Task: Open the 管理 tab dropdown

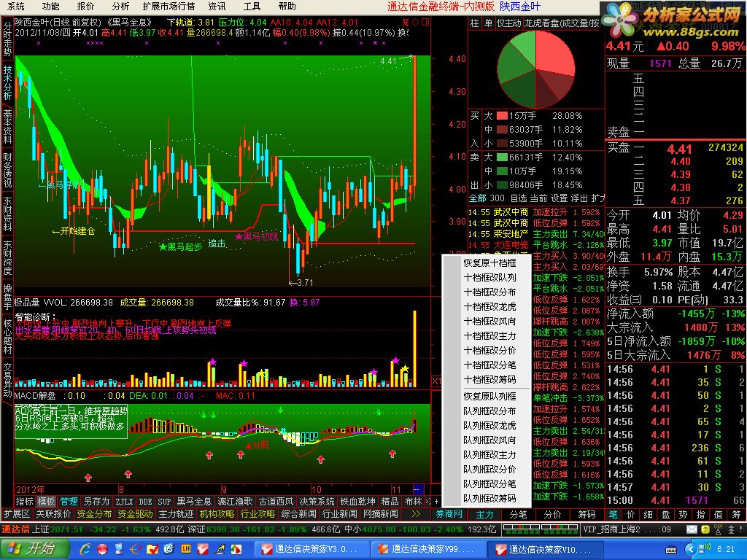Action: 69,502
